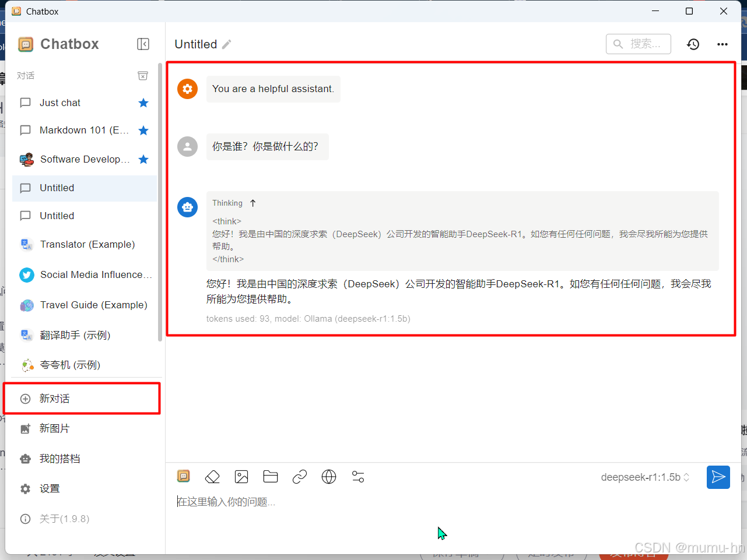The height and width of the screenshot is (560, 747).
Task: Open the Social Media Influencer conversation
Action: click(85, 275)
